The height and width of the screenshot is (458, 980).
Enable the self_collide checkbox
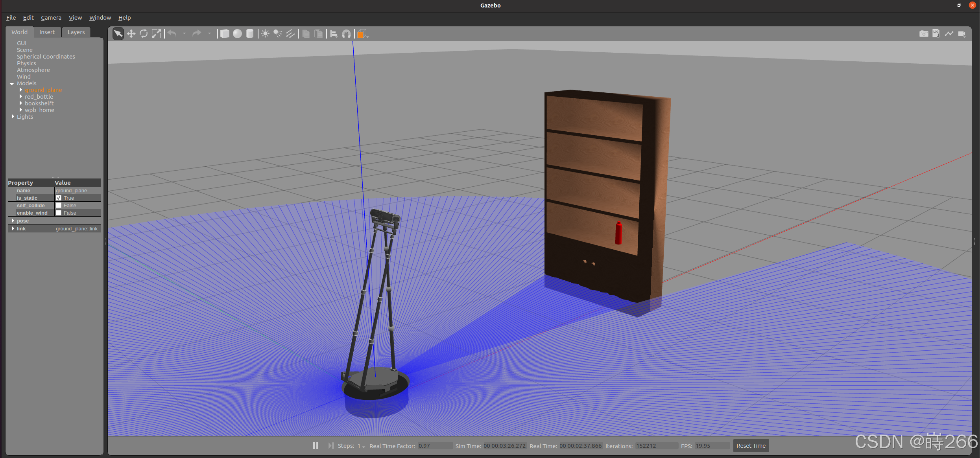coord(59,205)
